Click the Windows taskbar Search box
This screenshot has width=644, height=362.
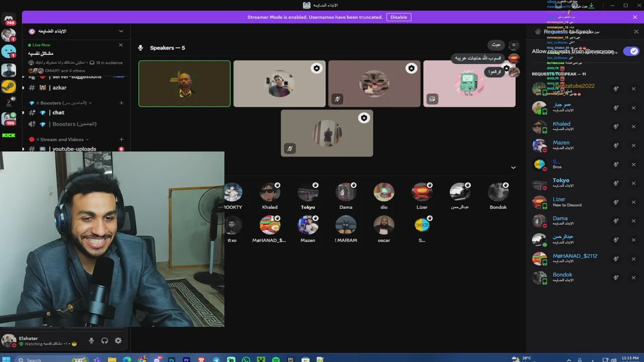53,359
